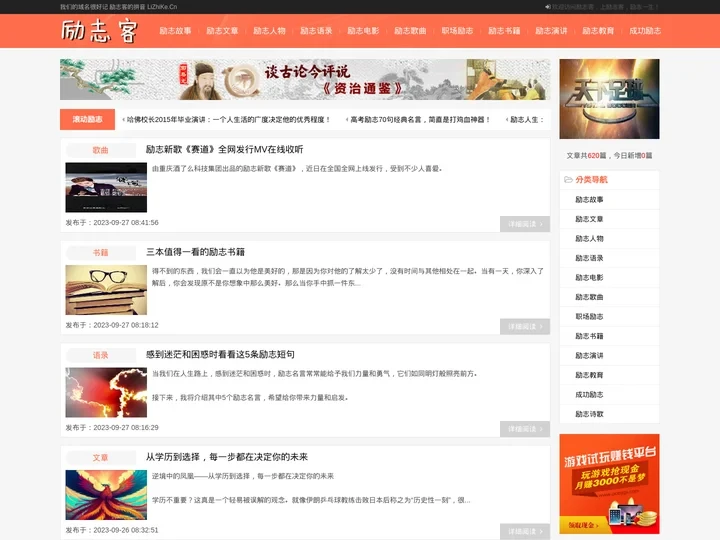Click the 滚动励志 label button

[x=87, y=119]
